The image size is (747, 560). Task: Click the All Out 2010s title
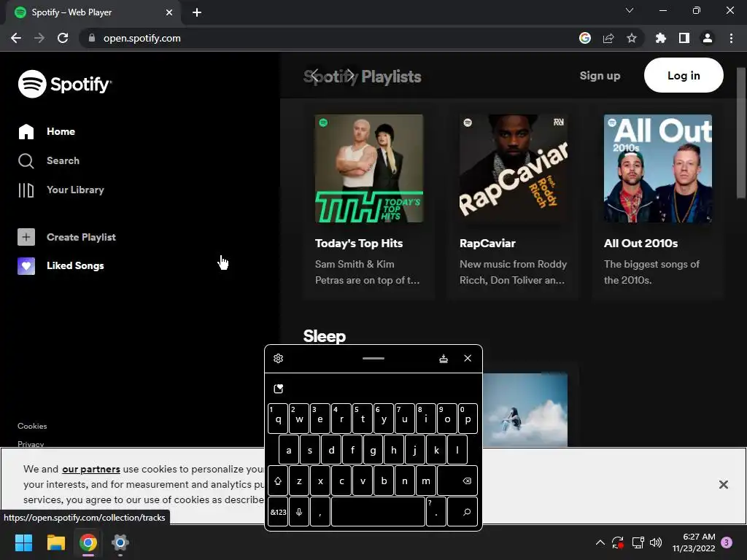[x=640, y=244]
